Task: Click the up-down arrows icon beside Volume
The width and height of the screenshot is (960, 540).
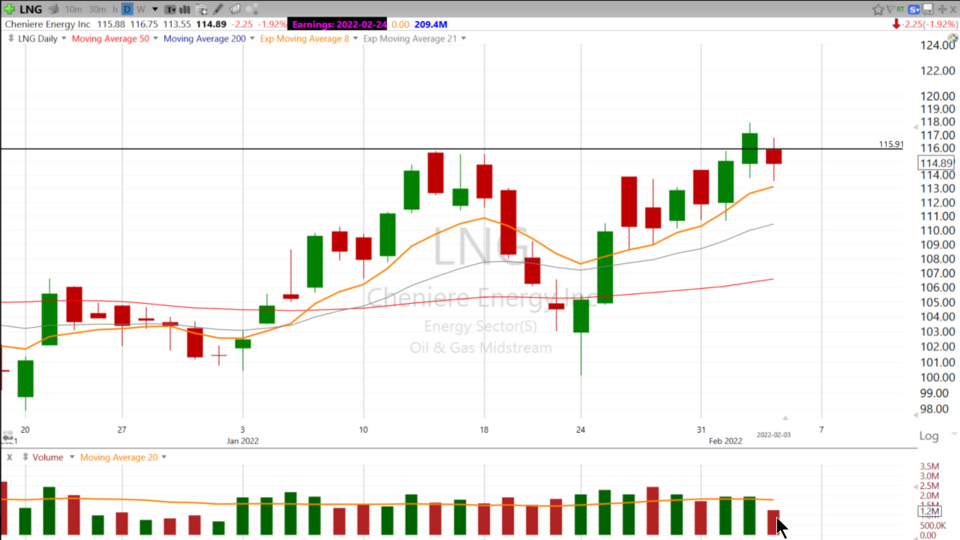Action: pyautogui.click(x=25, y=457)
